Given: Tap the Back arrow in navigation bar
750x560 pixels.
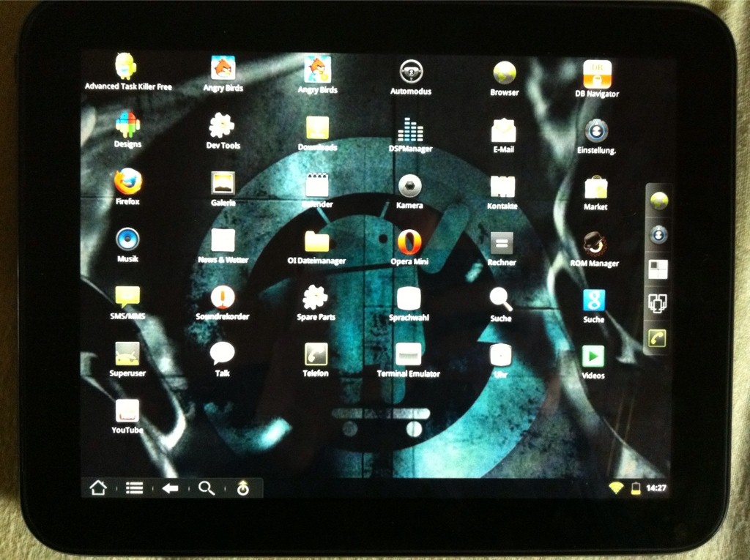Looking at the screenshot, I should (x=170, y=488).
